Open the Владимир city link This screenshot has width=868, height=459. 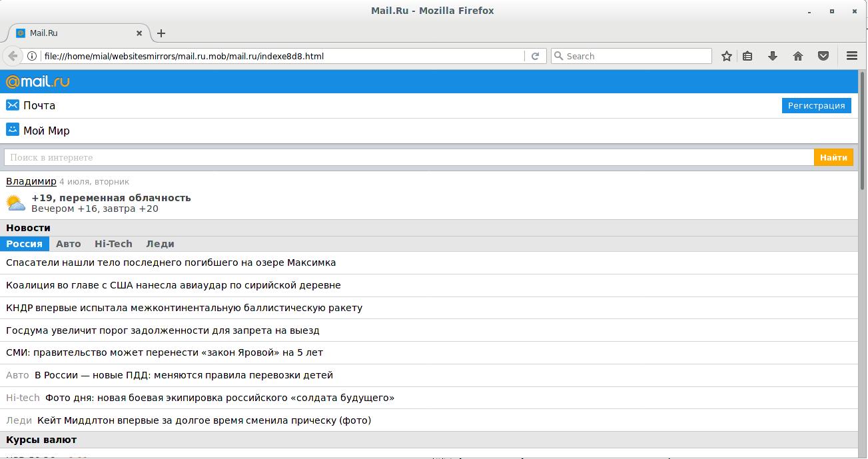31,181
